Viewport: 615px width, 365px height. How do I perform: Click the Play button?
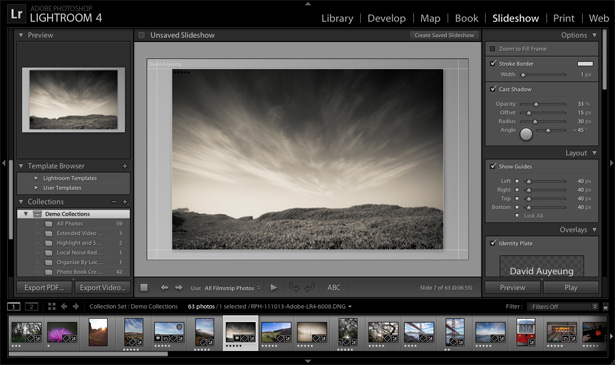(571, 288)
